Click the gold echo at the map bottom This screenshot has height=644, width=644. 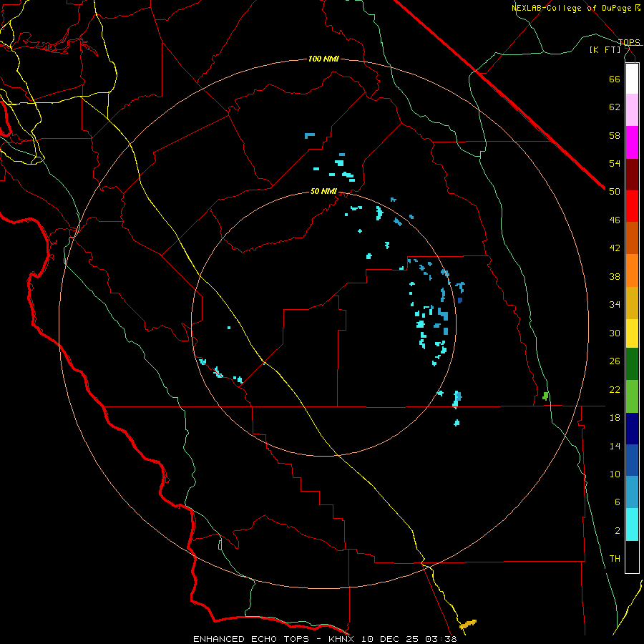pyautogui.click(x=468, y=624)
